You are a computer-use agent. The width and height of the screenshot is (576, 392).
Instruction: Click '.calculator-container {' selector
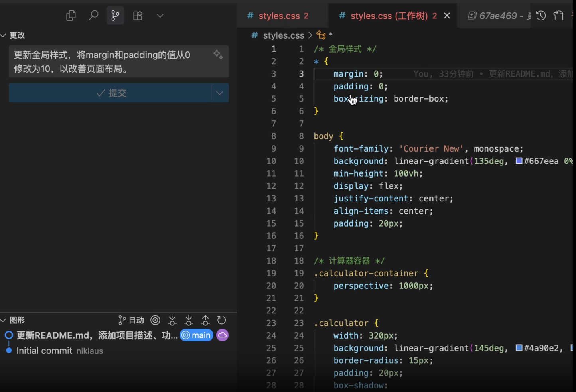(371, 273)
